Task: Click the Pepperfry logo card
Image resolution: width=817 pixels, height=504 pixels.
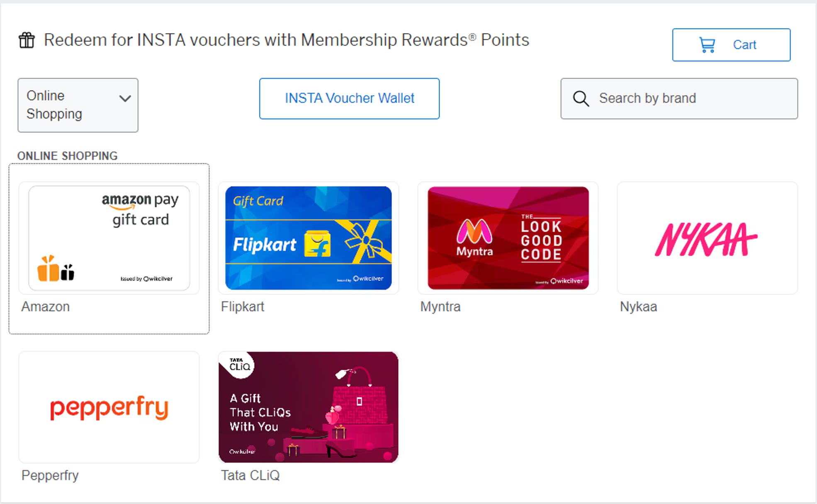Action: [x=109, y=407]
